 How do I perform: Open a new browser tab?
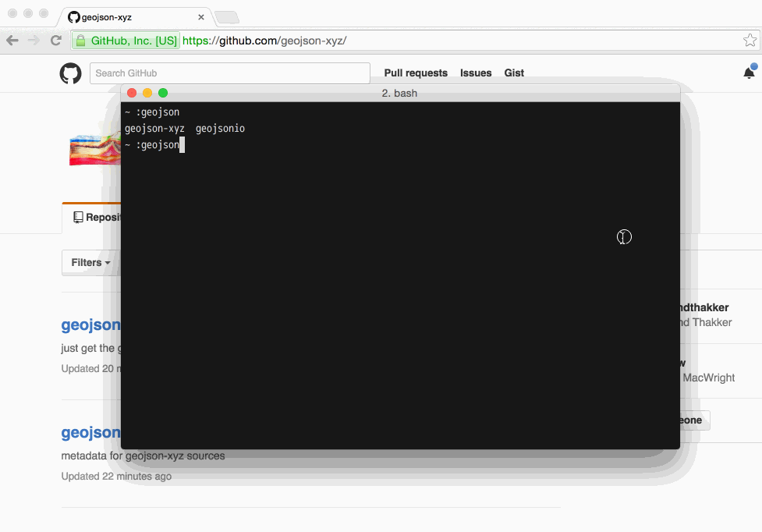point(227,17)
